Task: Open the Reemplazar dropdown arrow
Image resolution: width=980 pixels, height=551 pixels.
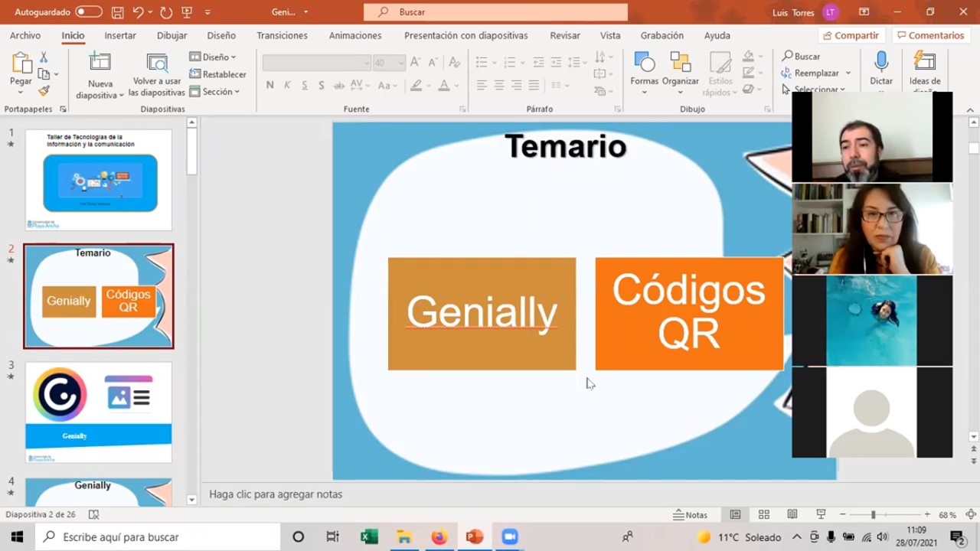Action: pos(848,73)
